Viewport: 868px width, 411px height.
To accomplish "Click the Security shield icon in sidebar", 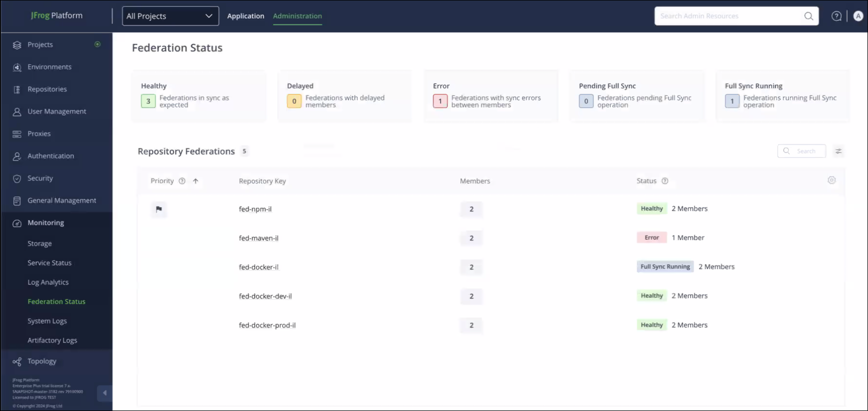I will coord(17,178).
